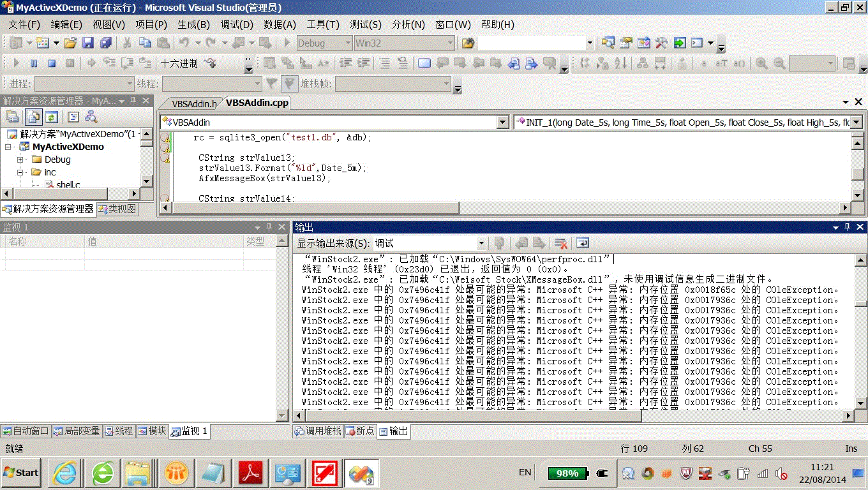The image size is (868, 490).
Task: Click the Save All stacked floppies icon
Action: click(x=105, y=43)
